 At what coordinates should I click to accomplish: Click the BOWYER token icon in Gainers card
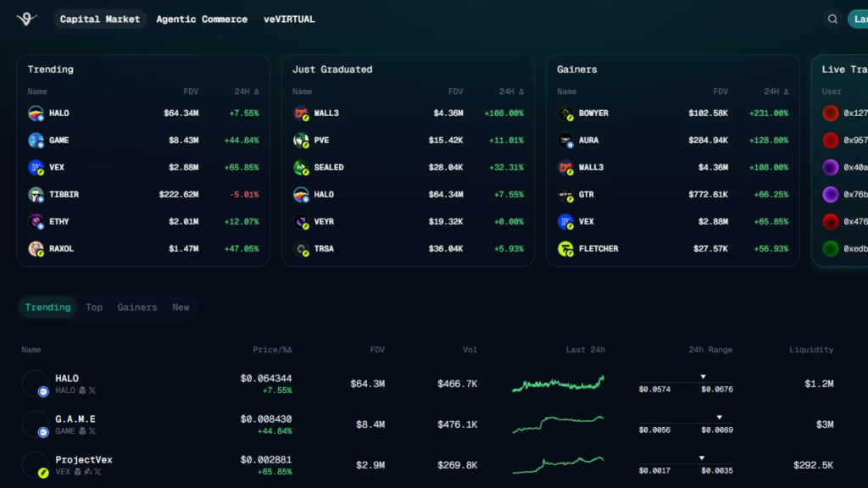click(x=565, y=113)
